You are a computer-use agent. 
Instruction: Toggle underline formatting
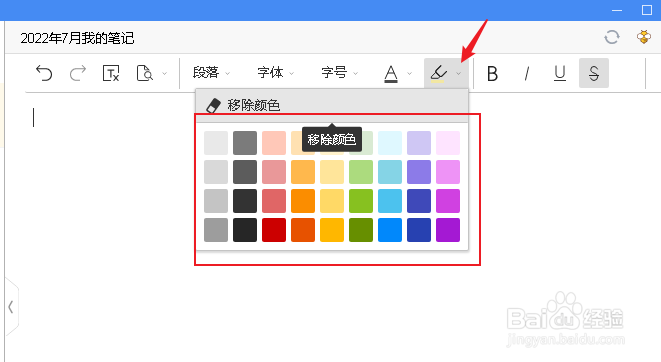coord(560,74)
